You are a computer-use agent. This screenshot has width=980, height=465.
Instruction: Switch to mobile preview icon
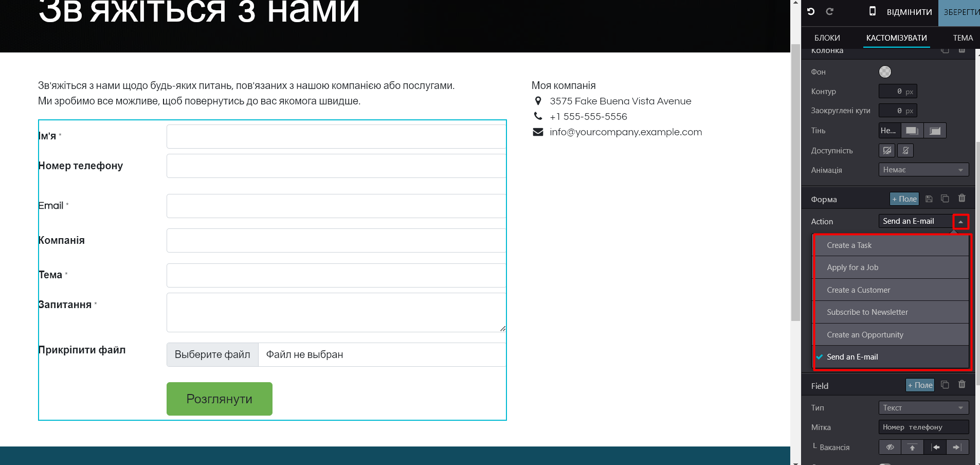(x=872, y=11)
